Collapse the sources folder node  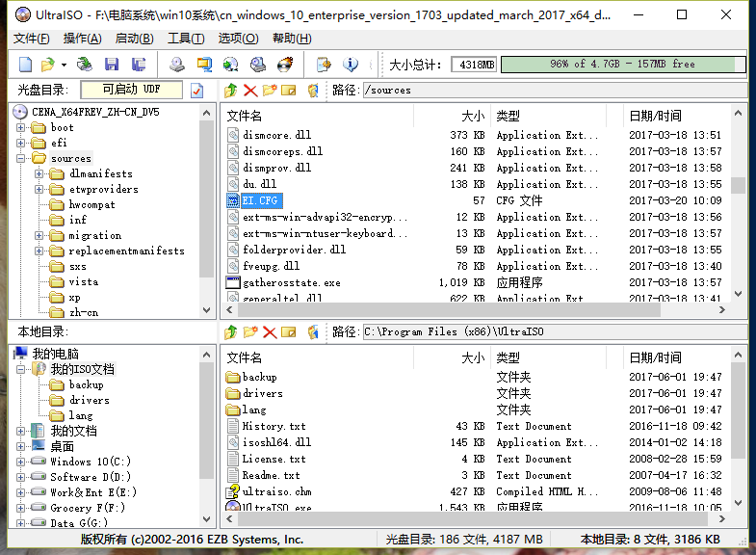pos(20,158)
